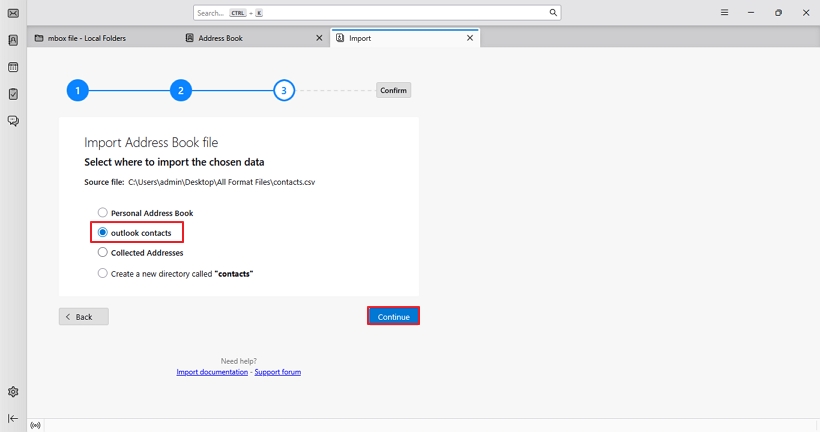Open the Import documentation link
This screenshot has width=820, height=432.
[x=212, y=372]
